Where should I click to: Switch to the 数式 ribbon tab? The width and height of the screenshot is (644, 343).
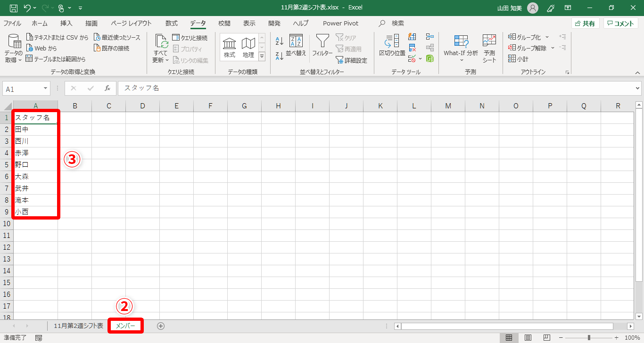[x=172, y=23]
